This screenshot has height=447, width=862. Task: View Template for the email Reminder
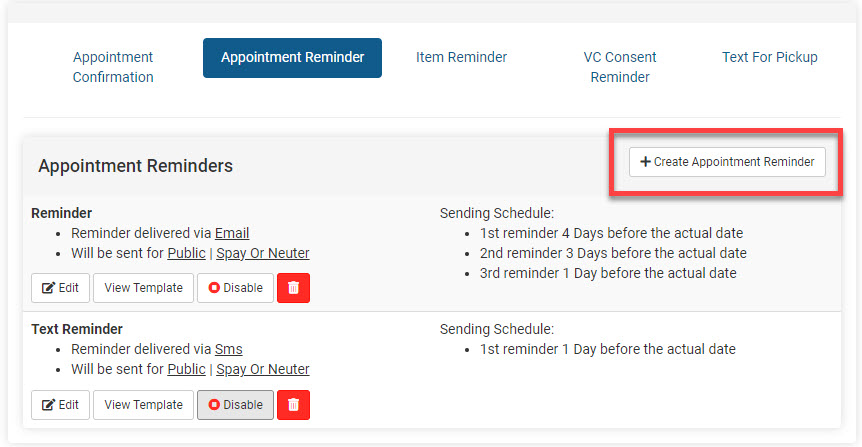point(143,288)
